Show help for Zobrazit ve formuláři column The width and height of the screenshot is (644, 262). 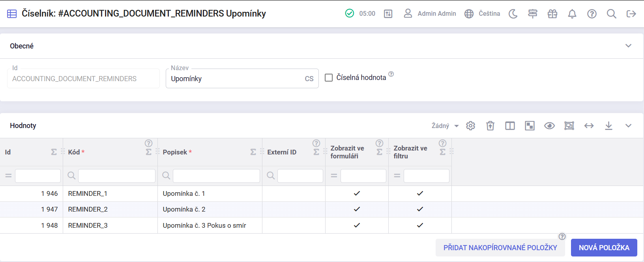379,143
